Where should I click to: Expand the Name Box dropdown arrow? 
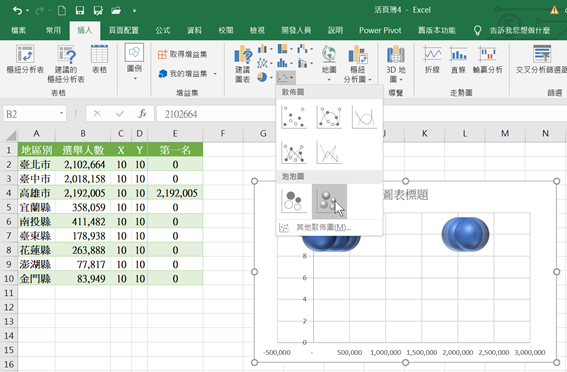point(61,114)
